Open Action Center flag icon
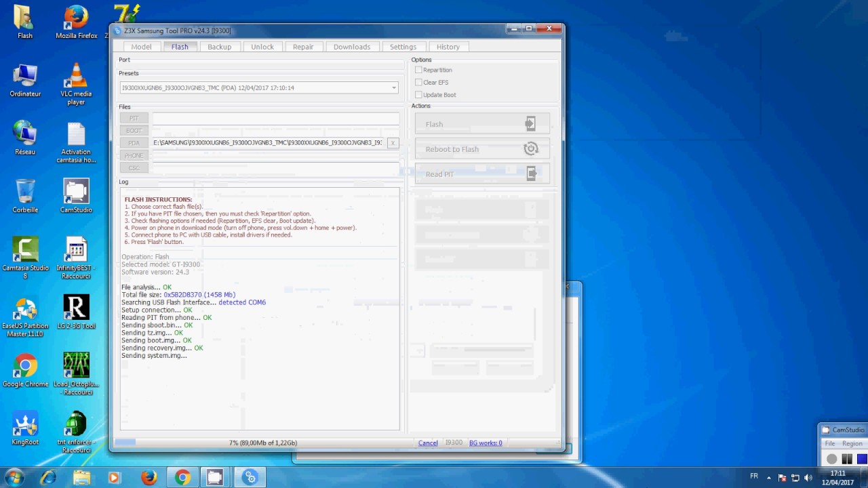Screen dimensions: 868x488 pyautogui.click(x=782, y=478)
